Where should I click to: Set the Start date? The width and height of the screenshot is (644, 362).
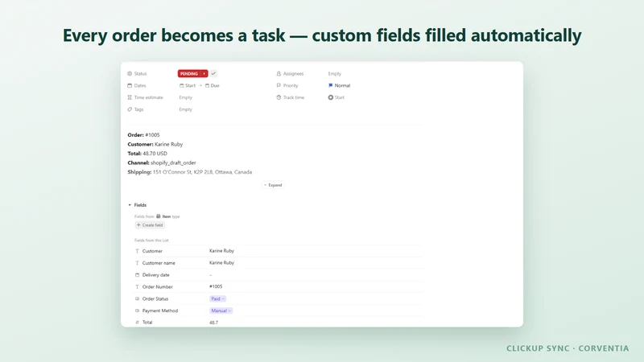(x=188, y=85)
